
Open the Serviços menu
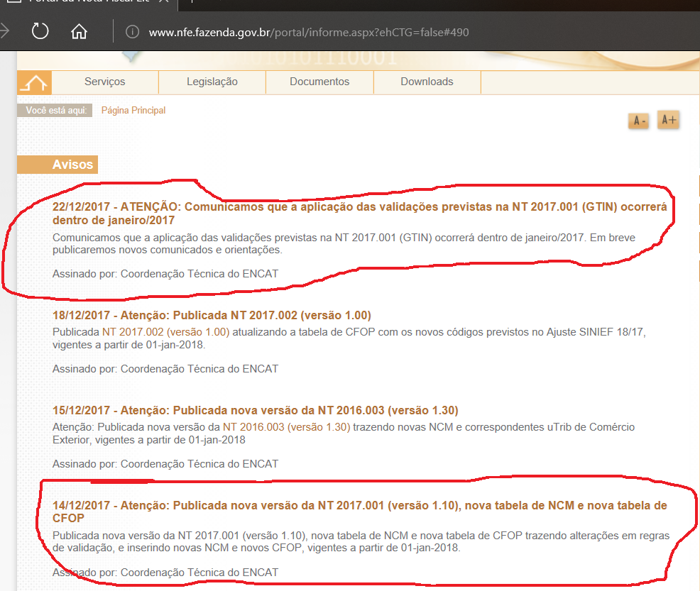105,82
